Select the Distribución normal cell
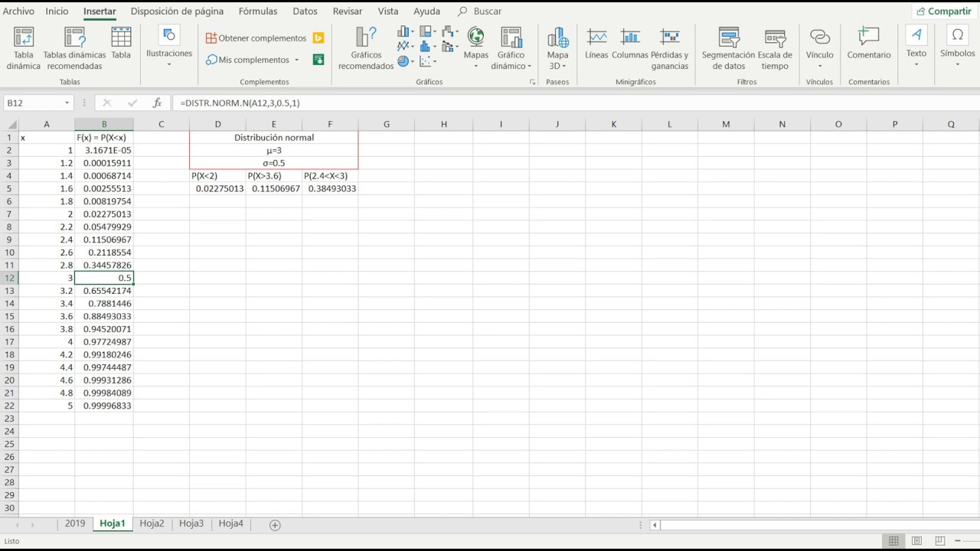 click(273, 138)
